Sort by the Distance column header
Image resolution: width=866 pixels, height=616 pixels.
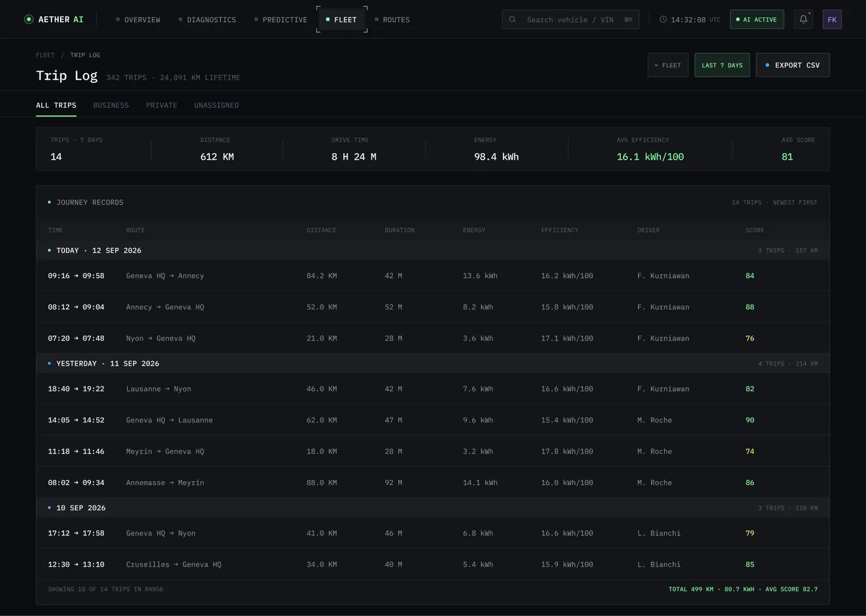322,230
